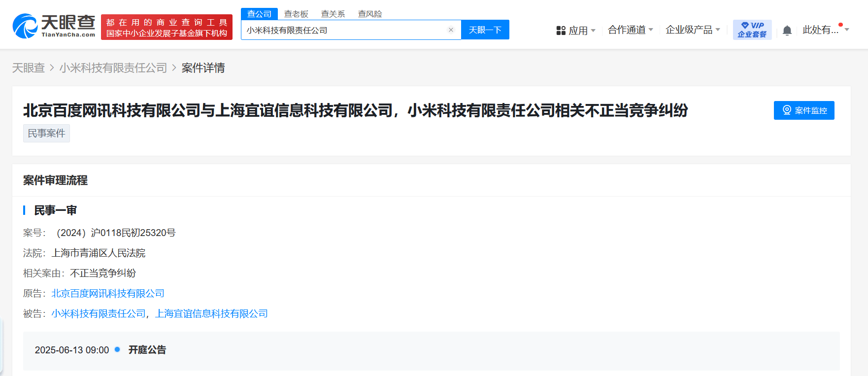
Task: Click the TianYanCha logo
Action: click(x=54, y=26)
